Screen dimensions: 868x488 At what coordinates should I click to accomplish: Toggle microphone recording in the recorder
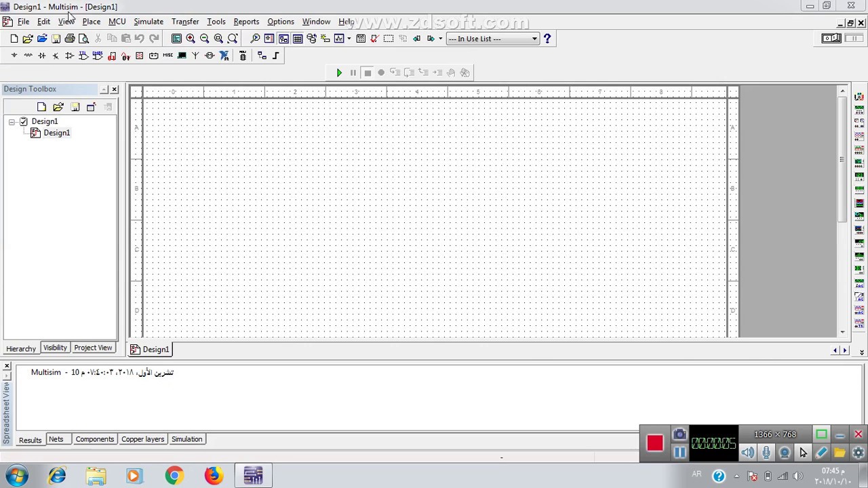[x=766, y=453]
